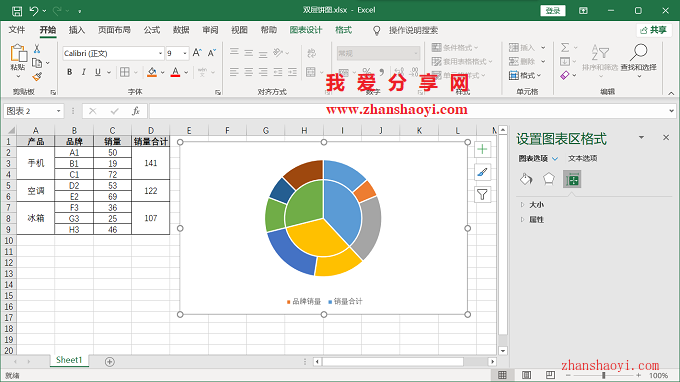The height and width of the screenshot is (382, 680).
Task: Increase font size with larger A
Action: pyautogui.click(x=197, y=53)
